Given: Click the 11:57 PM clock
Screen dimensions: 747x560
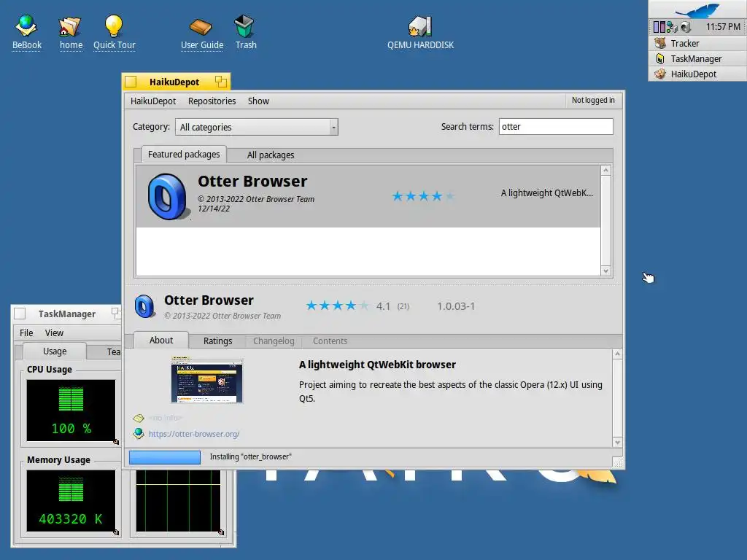Looking at the screenshot, I should click(x=723, y=27).
